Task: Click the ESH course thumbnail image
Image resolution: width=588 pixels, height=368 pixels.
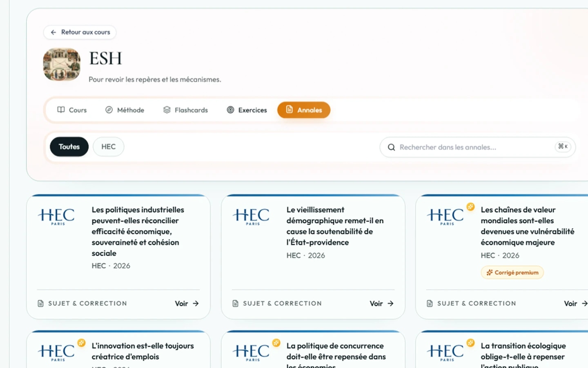Action: click(x=62, y=64)
